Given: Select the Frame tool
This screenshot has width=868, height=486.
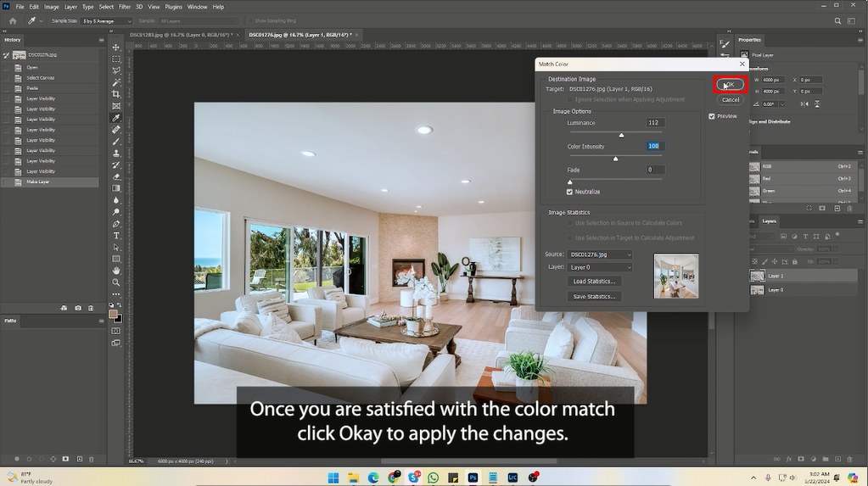Looking at the screenshot, I should (x=116, y=106).
